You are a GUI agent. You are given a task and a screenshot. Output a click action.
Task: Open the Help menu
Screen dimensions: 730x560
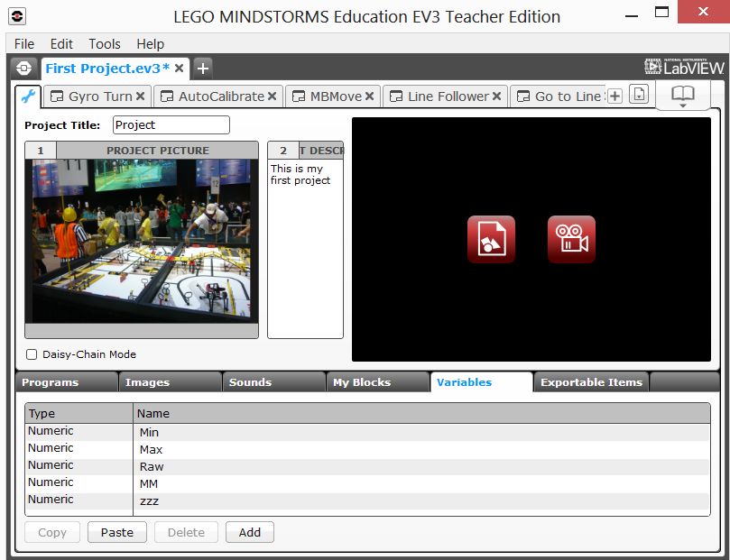pyautogui.click(x=151, y=43)
